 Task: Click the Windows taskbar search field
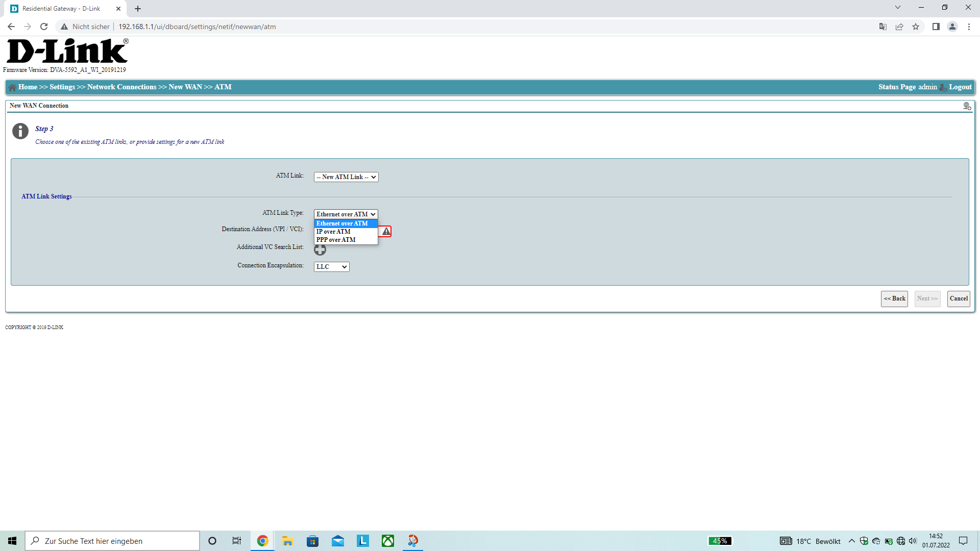112,541
